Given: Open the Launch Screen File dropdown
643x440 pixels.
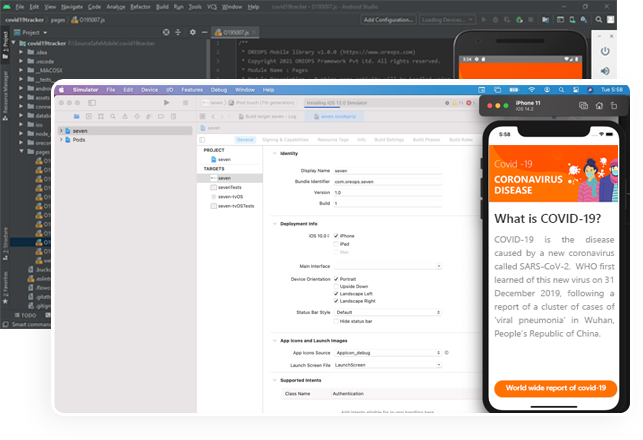Looking at the screenshot, I should [388, 365].
